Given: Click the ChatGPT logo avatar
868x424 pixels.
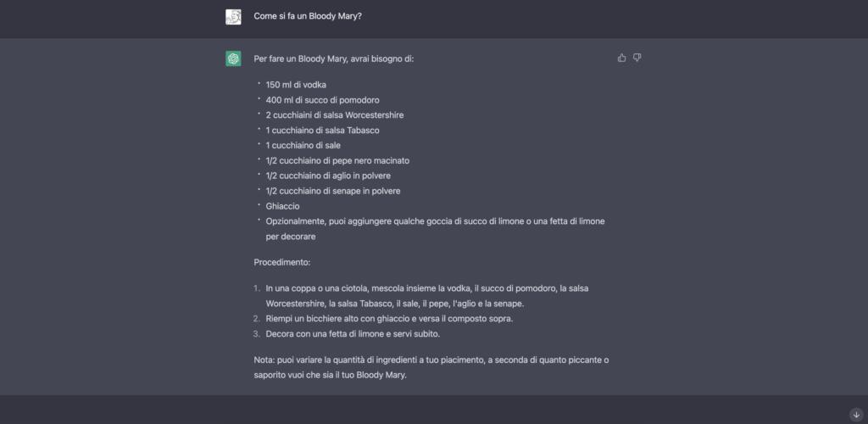Looking at the screenshot, I should point(233,59).
